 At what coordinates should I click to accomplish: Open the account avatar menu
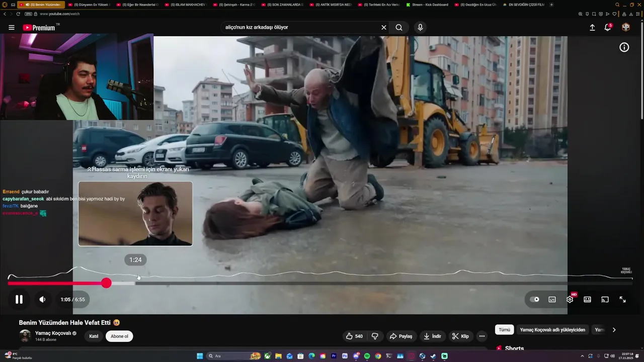tap(626, 27)
